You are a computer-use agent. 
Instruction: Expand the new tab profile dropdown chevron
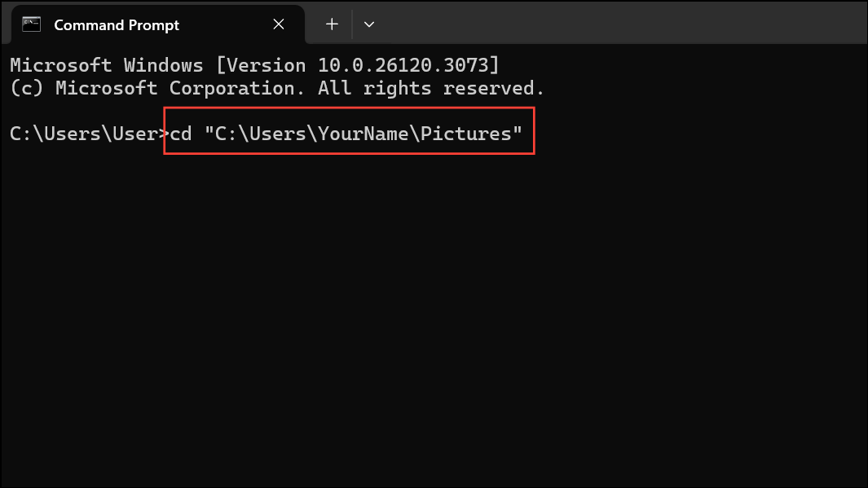[x=369, y=24]
